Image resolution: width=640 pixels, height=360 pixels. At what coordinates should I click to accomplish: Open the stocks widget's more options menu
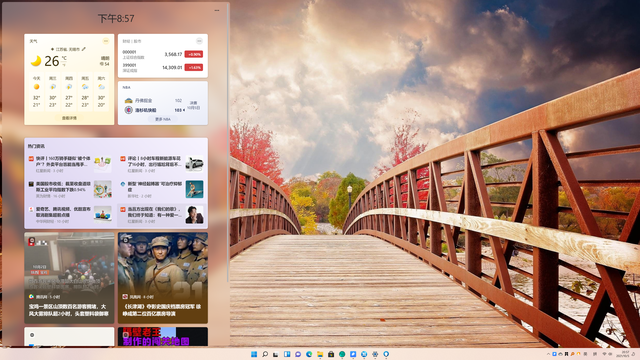[x=199, y=41]
